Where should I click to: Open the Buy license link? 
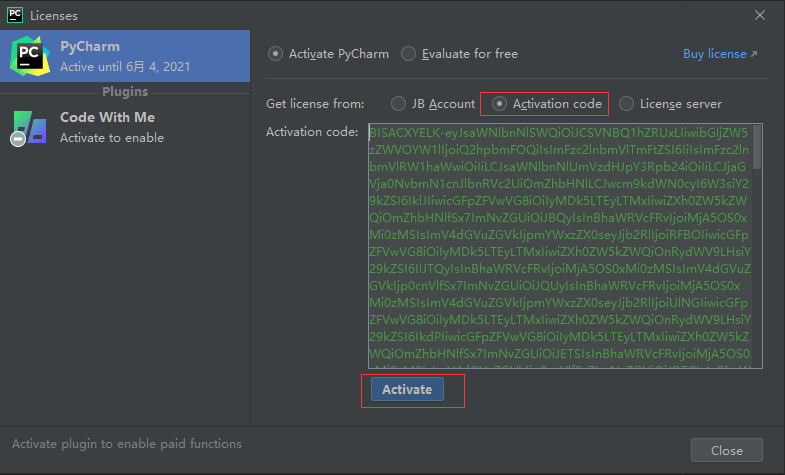720,54
